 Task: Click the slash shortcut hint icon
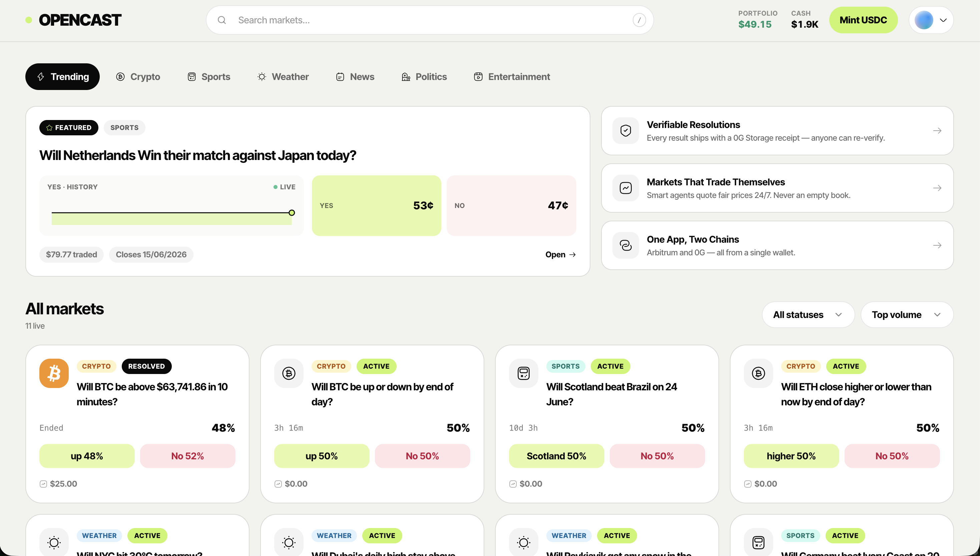(639, 20)
